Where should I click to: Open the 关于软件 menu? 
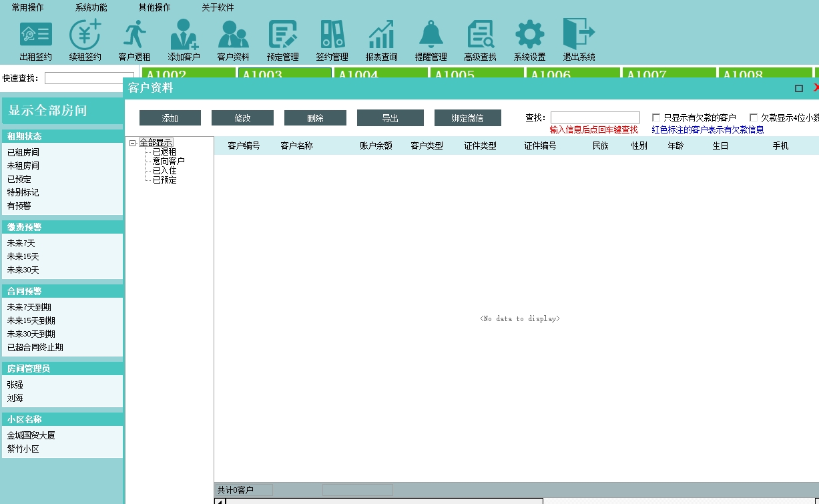point(218,7)
